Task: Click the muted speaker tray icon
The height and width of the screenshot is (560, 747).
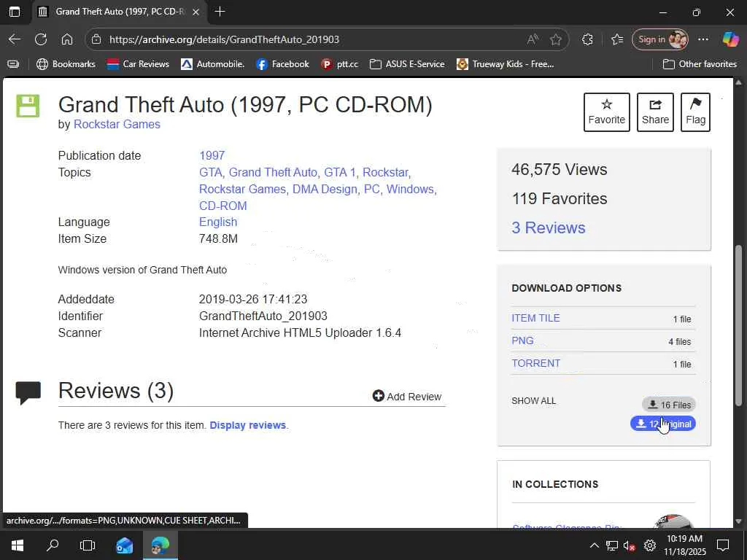Action: coord(630,545)
